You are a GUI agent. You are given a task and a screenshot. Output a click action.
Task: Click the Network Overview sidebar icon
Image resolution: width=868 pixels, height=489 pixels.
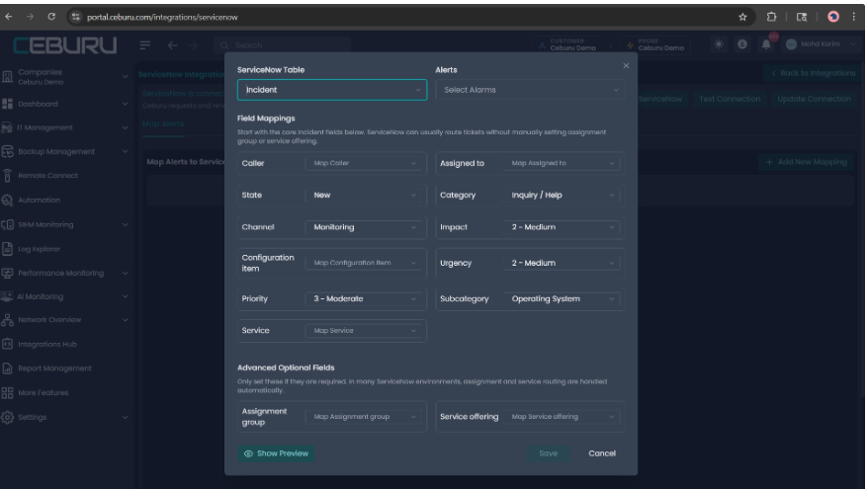point(7,320)
